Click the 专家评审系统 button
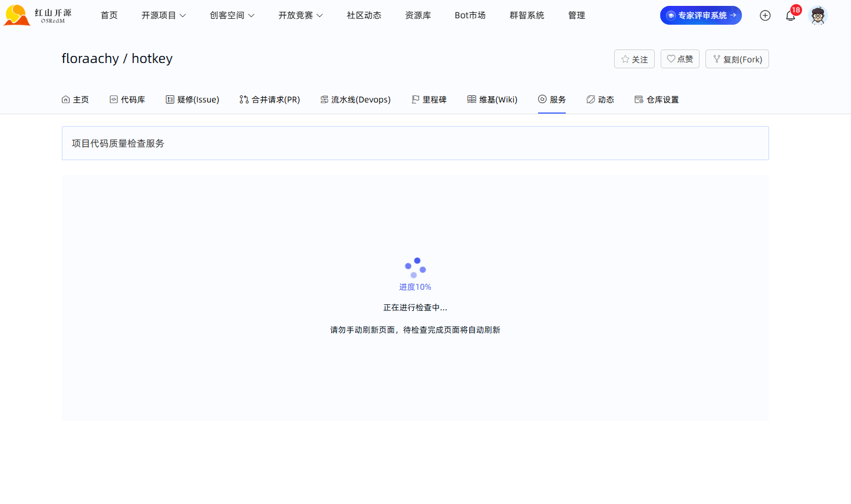The width and height of the screenshot is (851, 504). tap(701, 15)
